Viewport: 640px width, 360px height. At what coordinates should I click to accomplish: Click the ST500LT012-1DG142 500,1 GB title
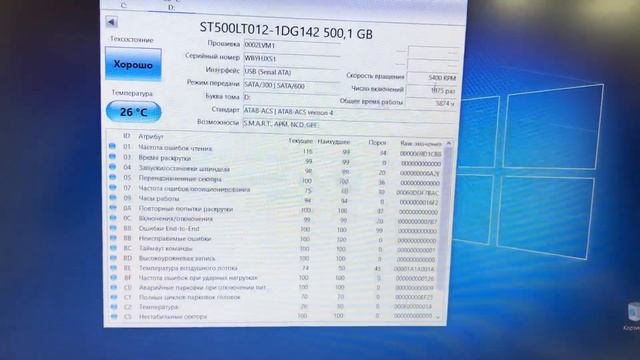(x=286, y=31)
